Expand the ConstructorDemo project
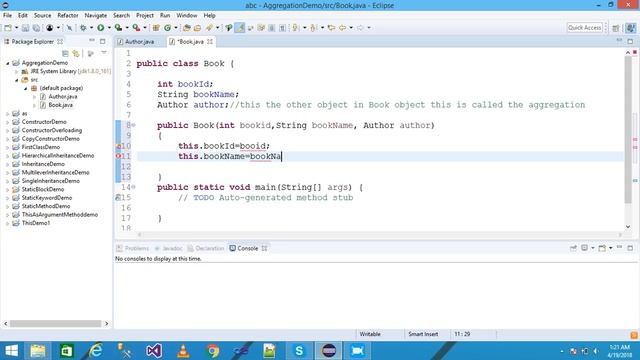This screenshot has width=640, height=360. click(x=7, y=122)
